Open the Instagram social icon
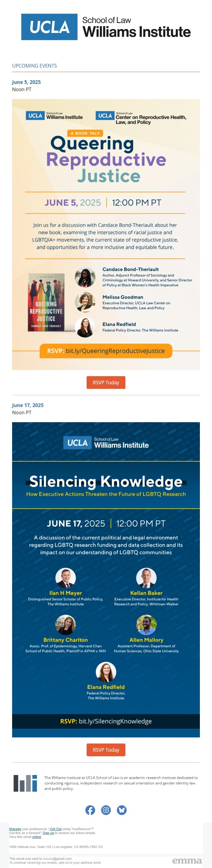The height and width of the screenshot is (868, 212). pyautogui.click(x=106, y=810)
